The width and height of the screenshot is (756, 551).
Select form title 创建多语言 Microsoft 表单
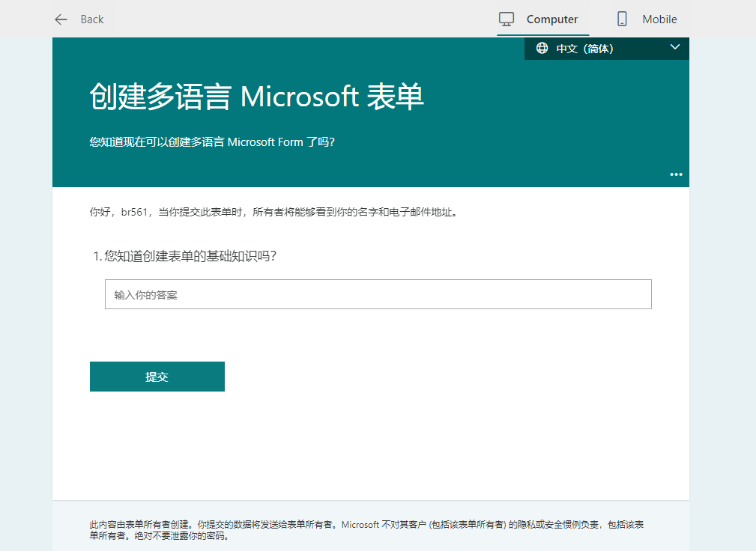click(x=256, y=97)
